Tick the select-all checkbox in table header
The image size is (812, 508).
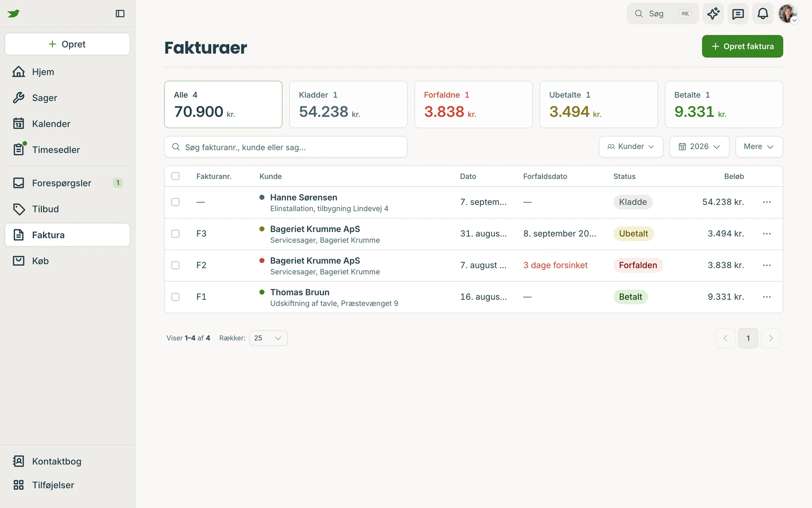click(175, 176)
